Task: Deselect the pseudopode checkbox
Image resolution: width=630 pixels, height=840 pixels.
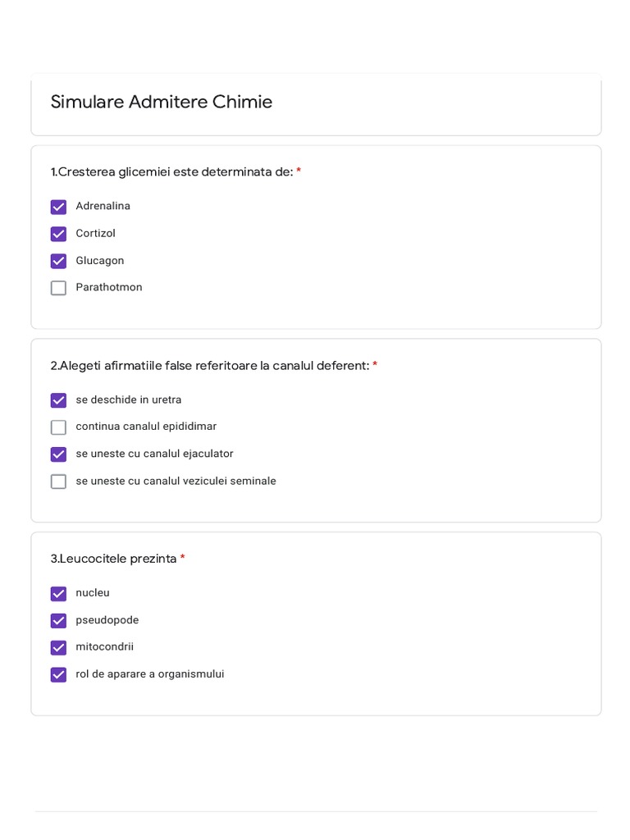Action: (58, 621)
